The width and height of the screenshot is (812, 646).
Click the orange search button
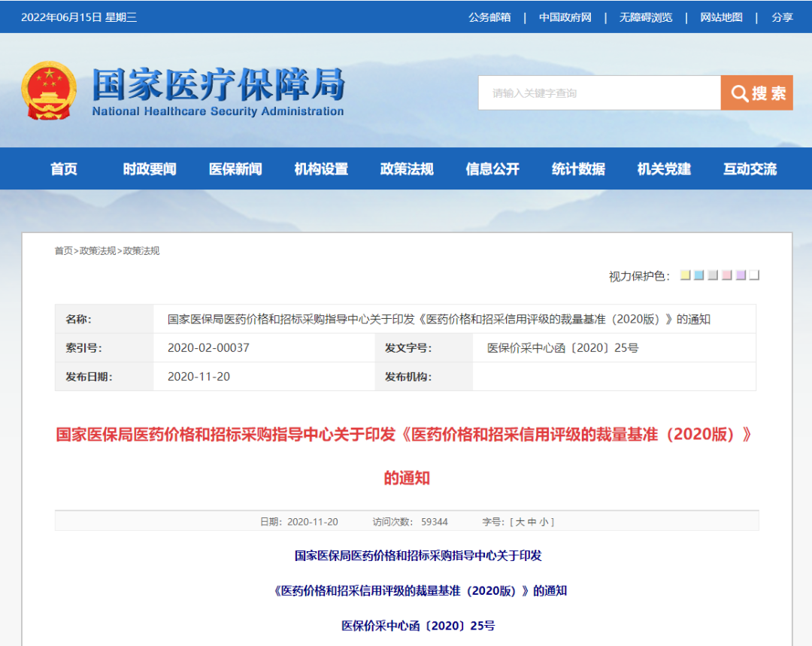click(756, 93)
